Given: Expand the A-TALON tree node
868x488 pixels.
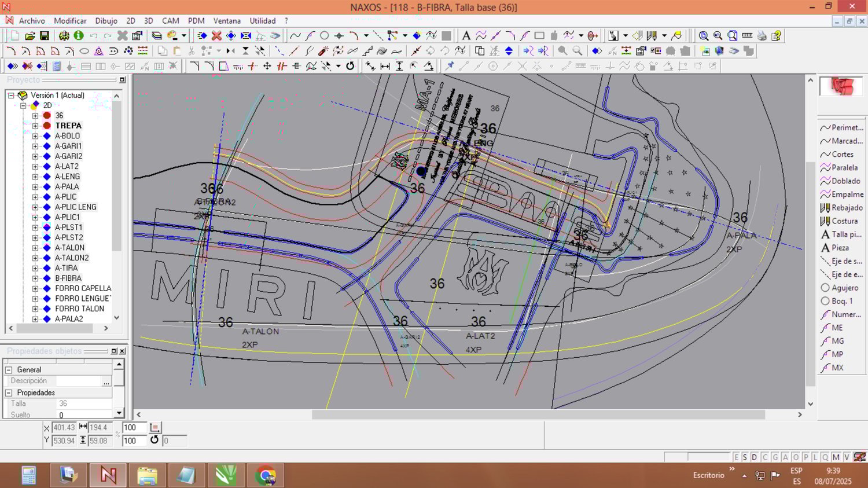Looking at the screenshot, I should click(35, 248).
